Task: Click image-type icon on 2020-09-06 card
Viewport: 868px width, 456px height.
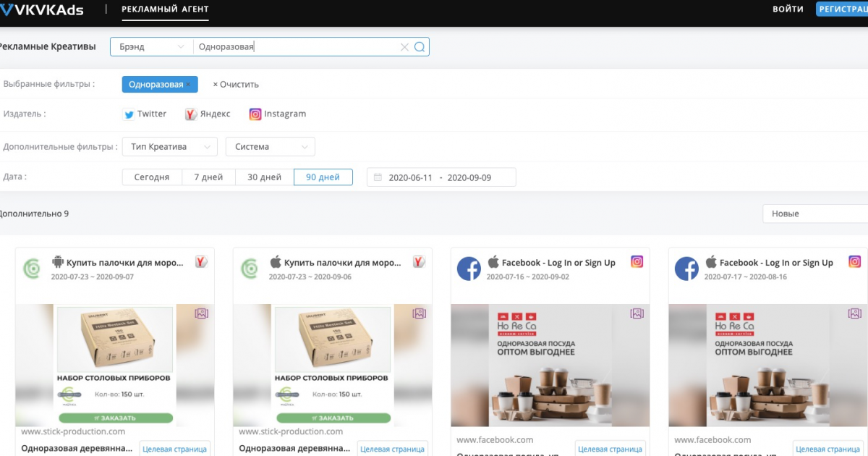Action: click(x=419, y=313)
